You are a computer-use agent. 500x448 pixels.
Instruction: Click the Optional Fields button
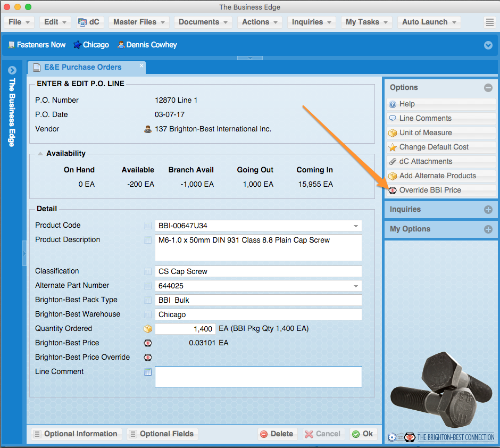(162, 434)
